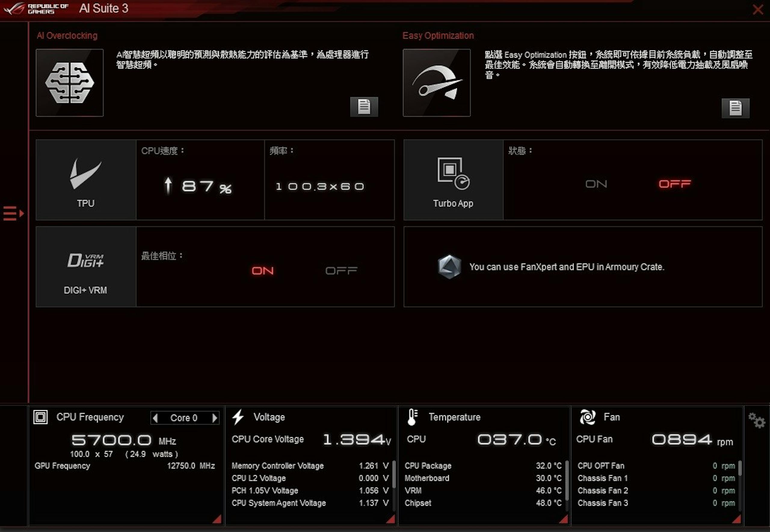
Task: View the Easy Optimization document report
Action: tap(736, 108)
